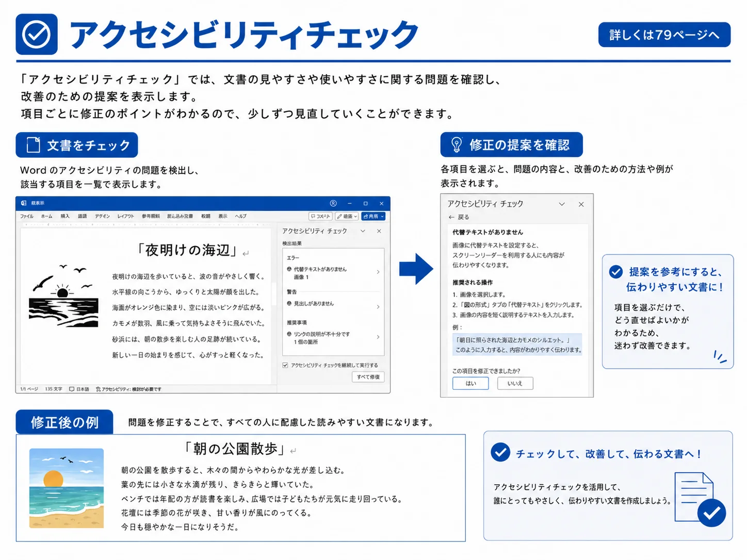Viewport: 747px width, 560px height.
Task: Click checkmark icon beside チェックして、改善して
Action: pyautogui.click(x=500, y=452)
